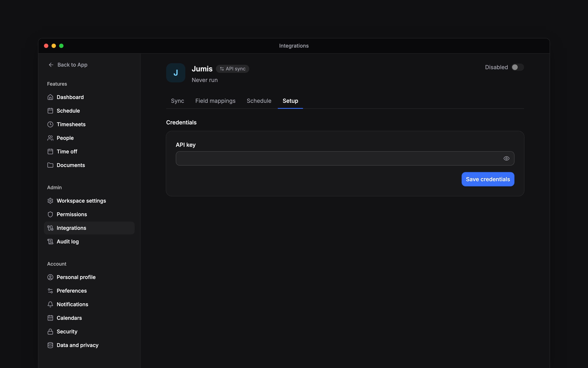The height and width of the screenshot is (368, 588).
Task: Click the Schedule calendar icon in sidebar
Action: coord(50,111)
